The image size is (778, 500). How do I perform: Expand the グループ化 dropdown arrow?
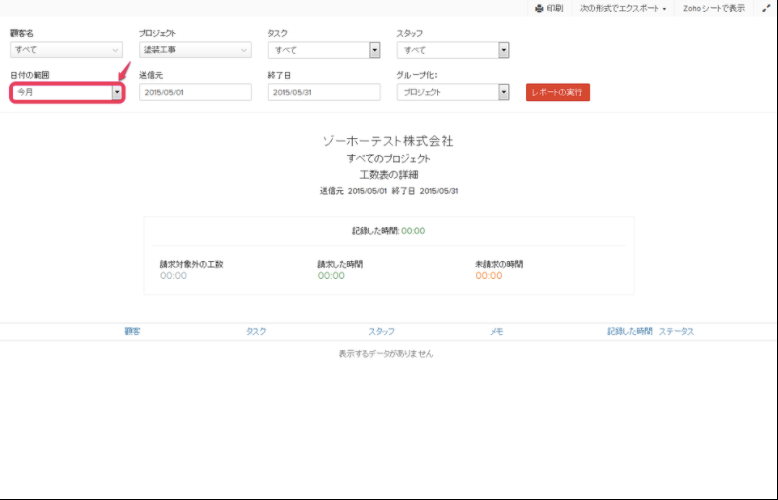pyautogui.click(x=503, y=92)
